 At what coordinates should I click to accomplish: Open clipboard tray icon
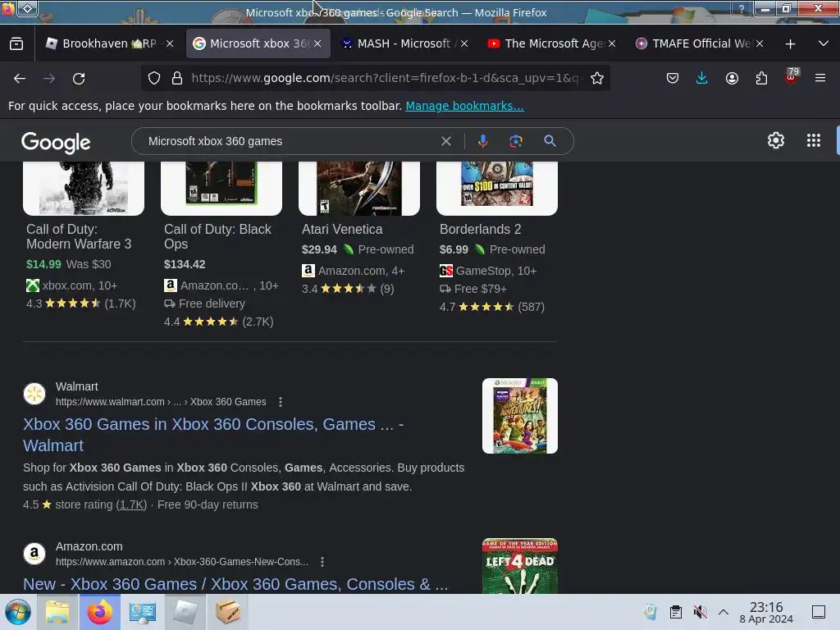click(676, 612)
